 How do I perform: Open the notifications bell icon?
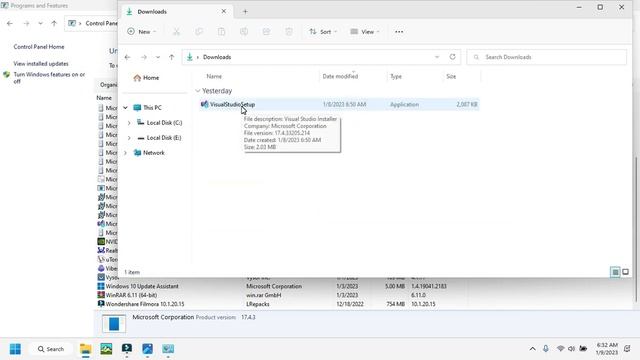click(627, 349)
